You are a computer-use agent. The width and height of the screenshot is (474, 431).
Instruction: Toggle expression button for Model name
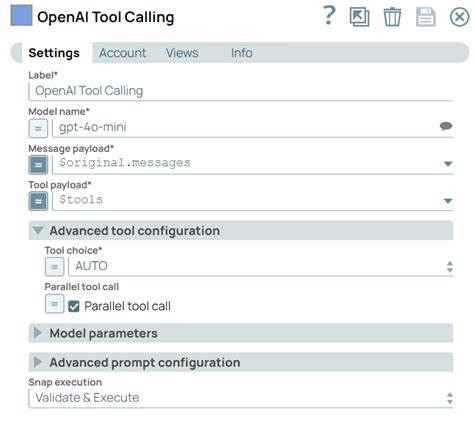tap(38, 128)
